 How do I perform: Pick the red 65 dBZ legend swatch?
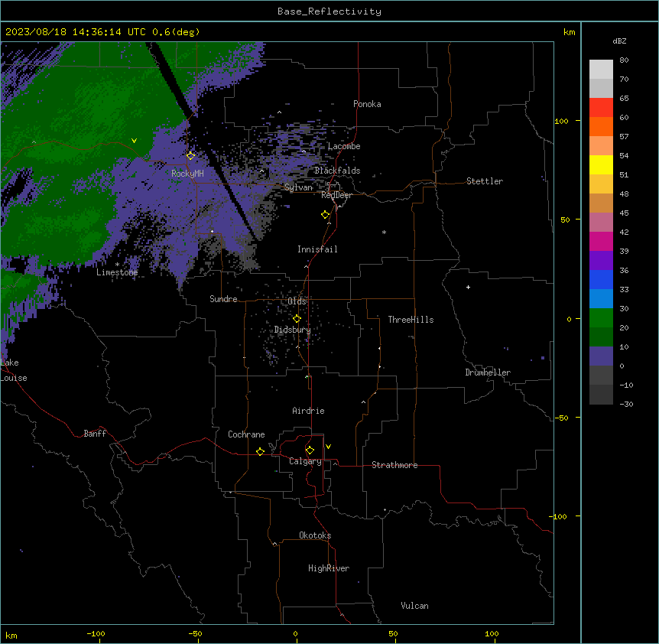(601, 107)
